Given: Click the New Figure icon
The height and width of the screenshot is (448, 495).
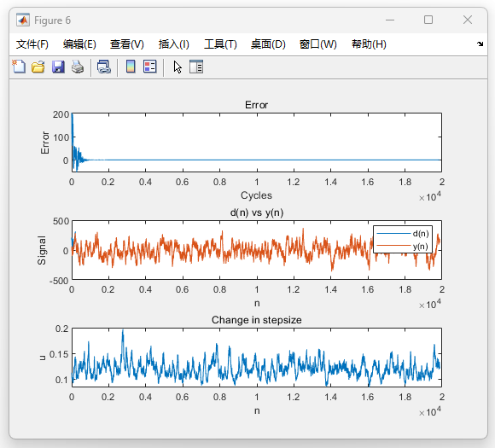Looking at the screenshot, I should [x=20, y=67].
